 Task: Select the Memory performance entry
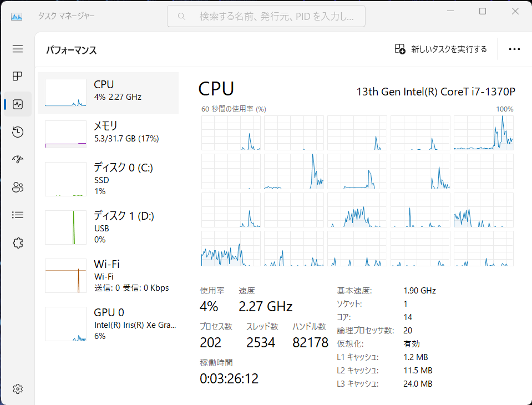coord(108,134)
